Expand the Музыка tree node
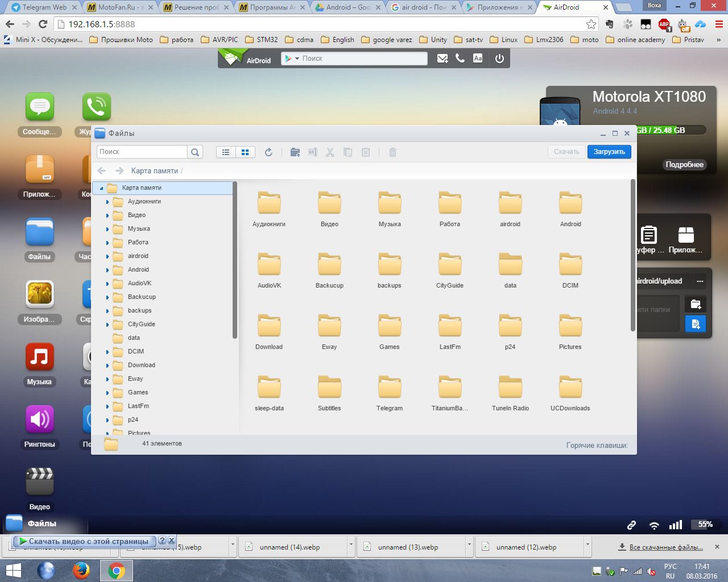Image resolution: width=728 pixels, height=582 pixels. coord(107,229)
